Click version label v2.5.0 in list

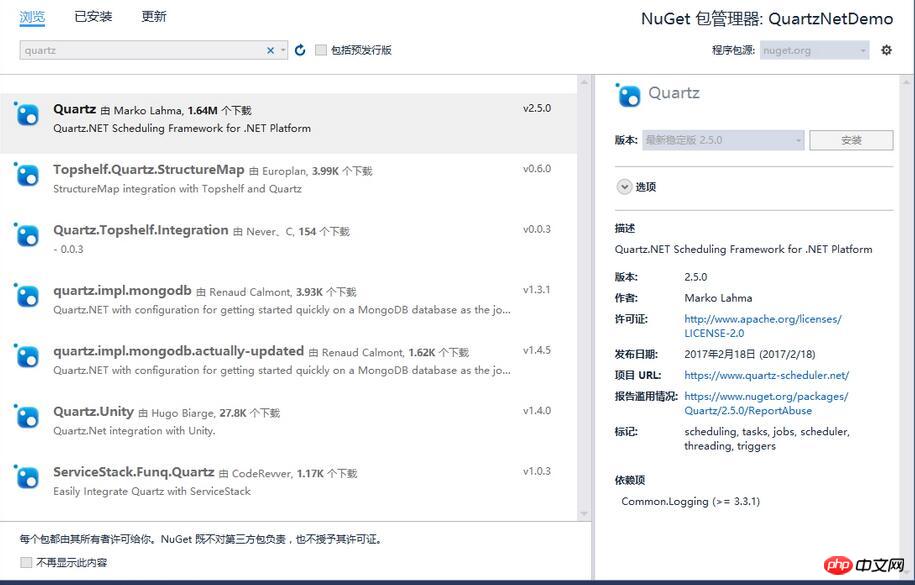click(537, 108)
